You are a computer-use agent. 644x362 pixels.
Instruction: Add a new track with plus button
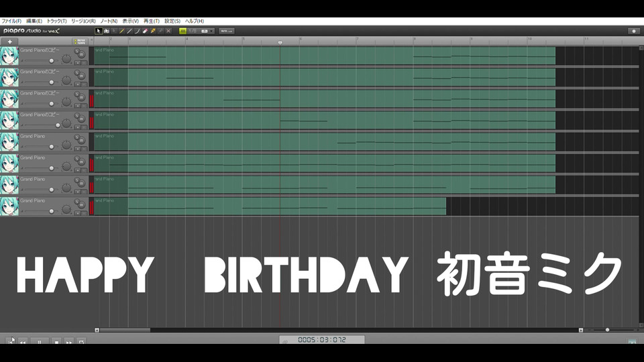click(9, 42)
